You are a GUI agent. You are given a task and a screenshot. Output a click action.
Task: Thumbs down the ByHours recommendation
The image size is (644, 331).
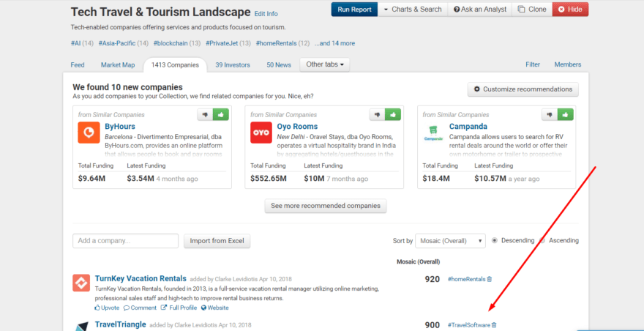pos(205,115)
